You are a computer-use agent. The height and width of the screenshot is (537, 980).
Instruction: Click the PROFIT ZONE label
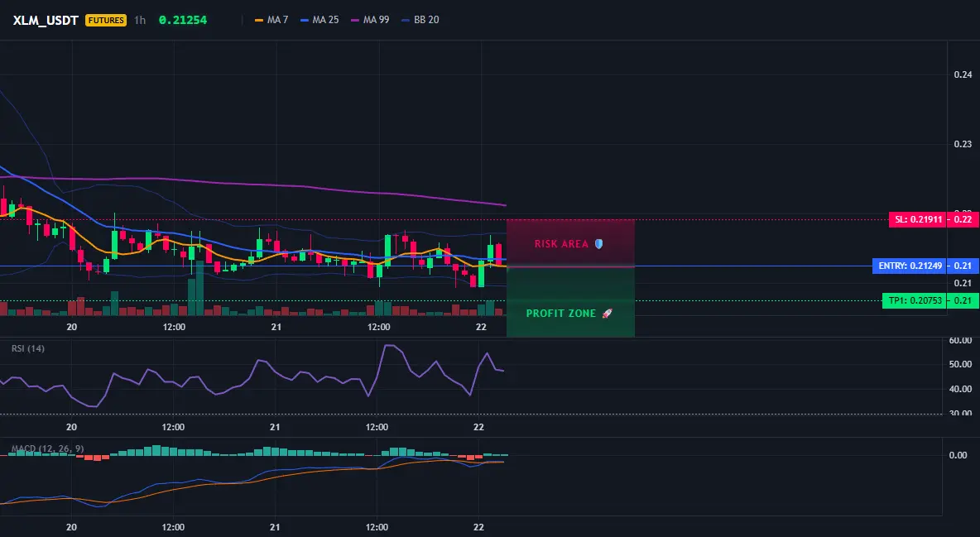[561, 314]
